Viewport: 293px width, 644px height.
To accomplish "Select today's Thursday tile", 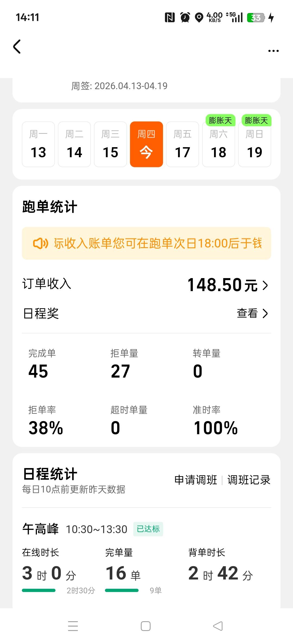I will (x=146, y=144).
